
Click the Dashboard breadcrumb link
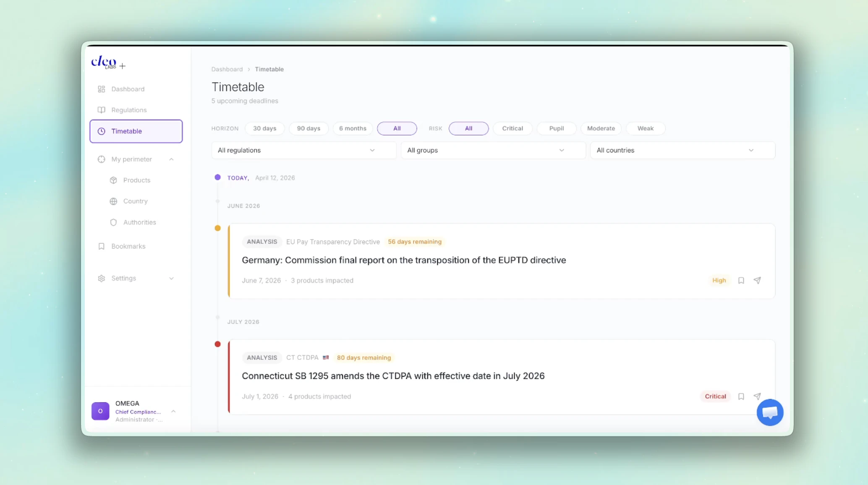[x=227, y=69]
